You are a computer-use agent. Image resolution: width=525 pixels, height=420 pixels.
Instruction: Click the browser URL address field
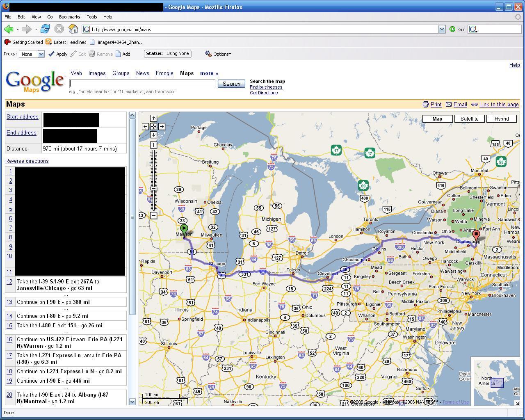pos(260,29)
